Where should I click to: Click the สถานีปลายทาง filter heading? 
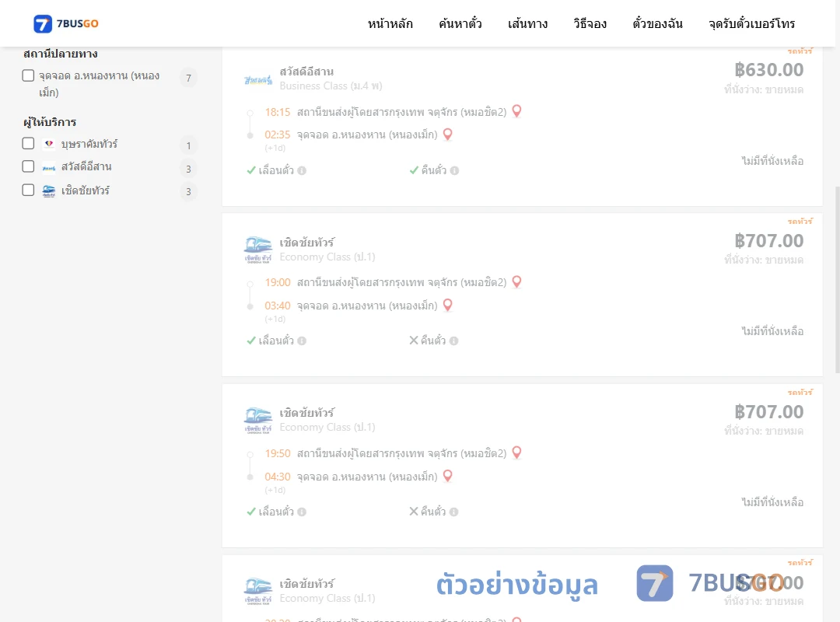click(x=61, y=54)
